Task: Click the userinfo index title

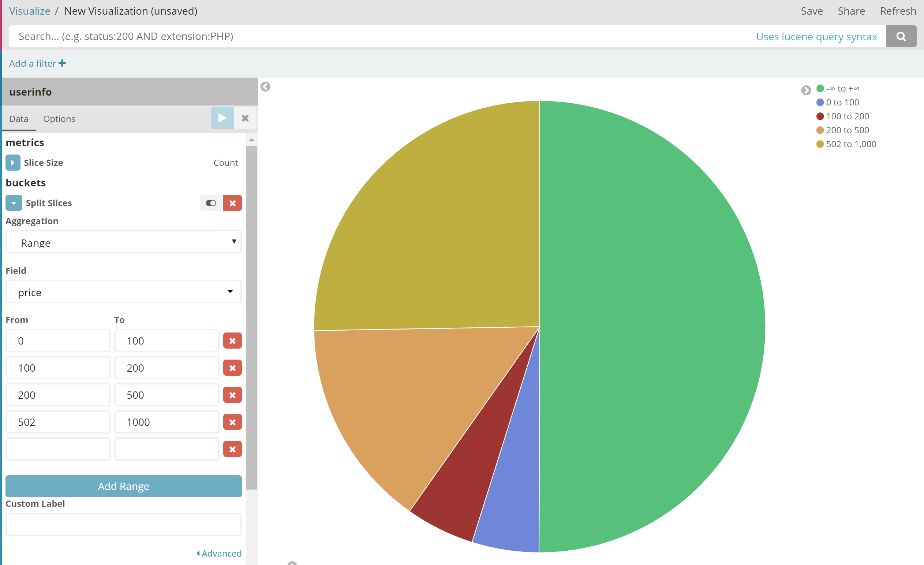Action: point(30,92)
